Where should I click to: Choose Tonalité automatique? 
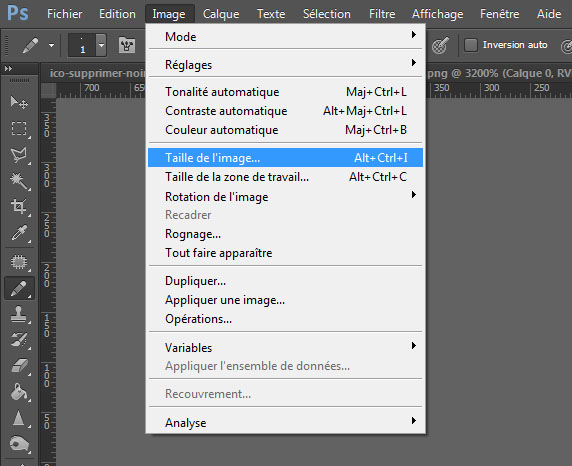click(x=285, y=92)
